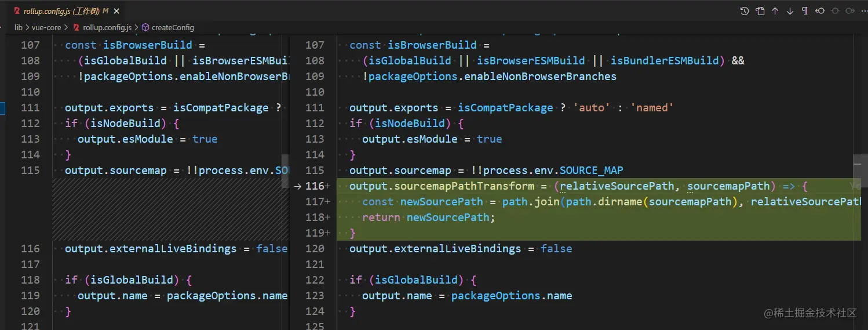Click isBundlerESMBuild in the right pane
Screen dimensions: 868x330
pyautogui.click(x=665, y=61)
